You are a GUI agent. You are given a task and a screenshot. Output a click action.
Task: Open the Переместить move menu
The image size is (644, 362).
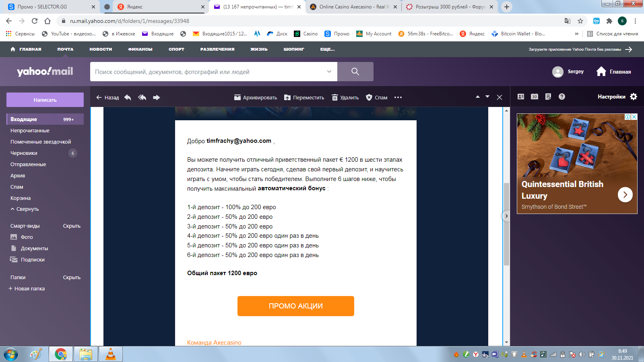(x=304, y=97)
